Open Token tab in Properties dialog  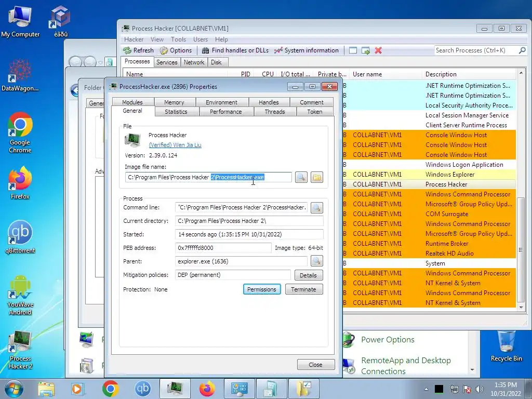(315, 112)
